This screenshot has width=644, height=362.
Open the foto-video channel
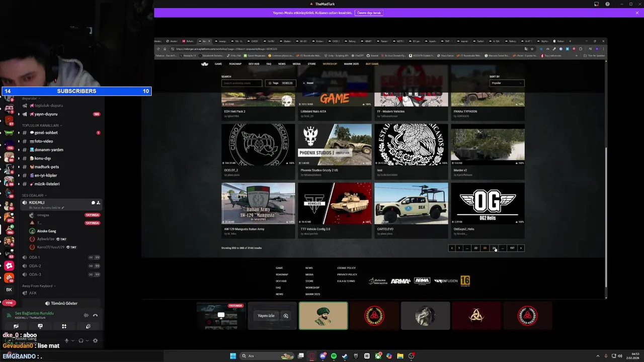tap(60, 141)
